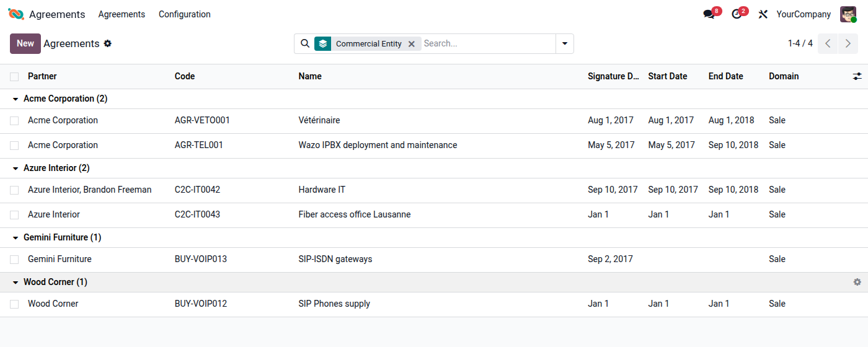Screen dimensions: 868x347
Task: Open the Agreements menu
Action: click(x=122, y=14)
